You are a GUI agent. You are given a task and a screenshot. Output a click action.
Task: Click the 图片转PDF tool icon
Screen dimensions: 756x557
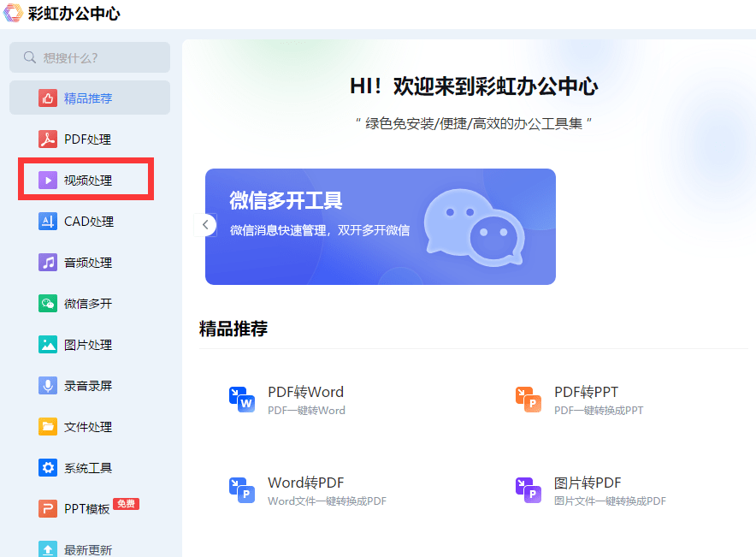(x=529, y=490)
